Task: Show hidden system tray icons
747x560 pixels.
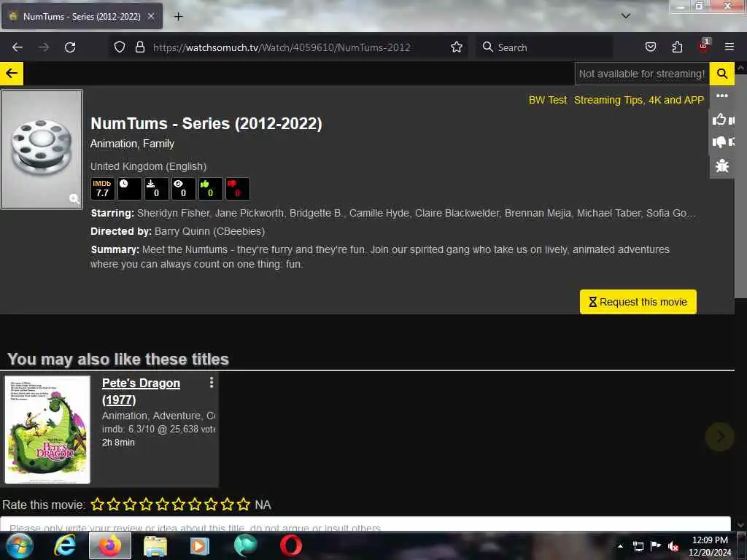Action: pos(620,547)
